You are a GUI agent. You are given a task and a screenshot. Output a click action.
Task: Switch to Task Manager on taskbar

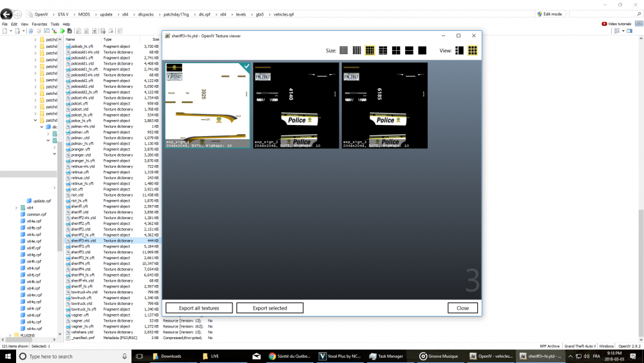coord(386,357)
